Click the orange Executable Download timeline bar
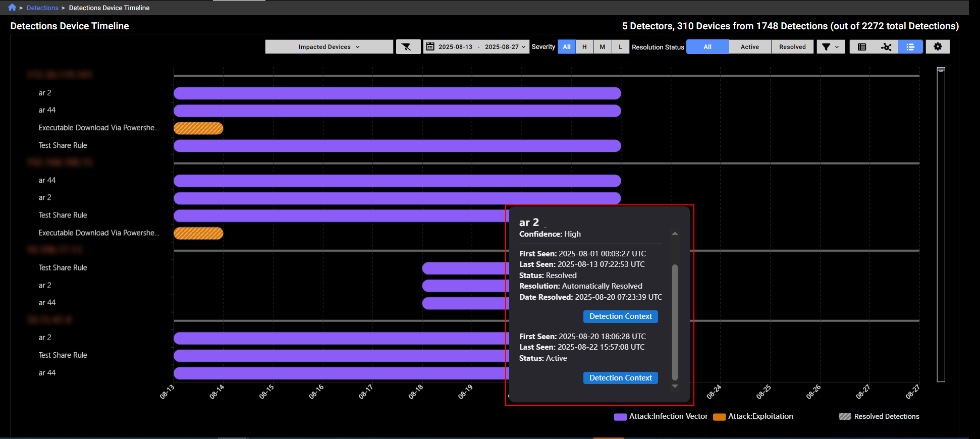The image size is (980, 439). click(x=198, y=128)
